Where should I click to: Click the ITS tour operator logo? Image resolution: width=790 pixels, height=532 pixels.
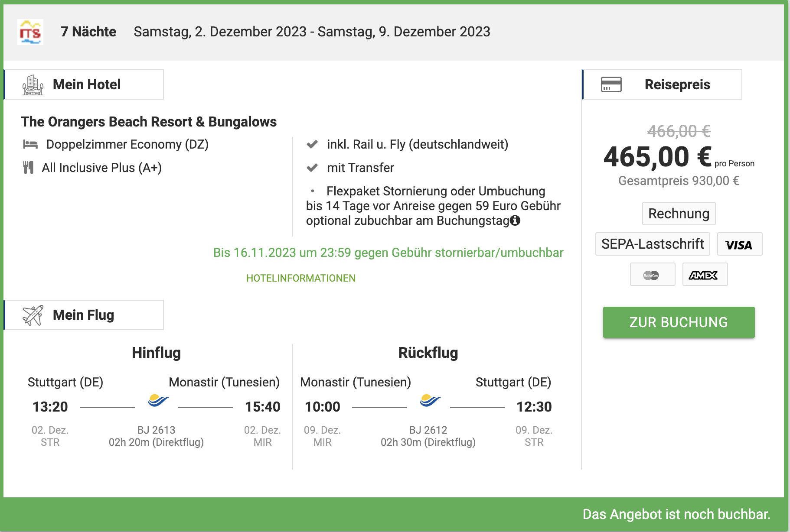(30, 32)
